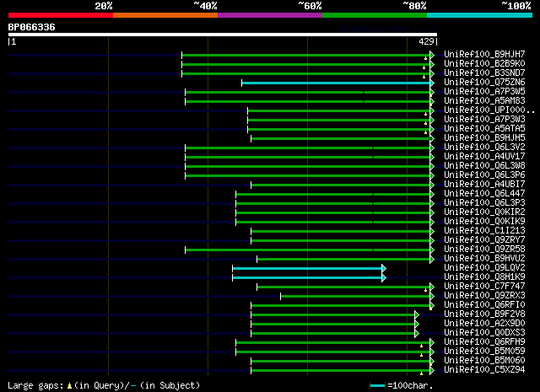Open hit UniRef100_Q6L447
540x392 pixels.
point(484,194)
